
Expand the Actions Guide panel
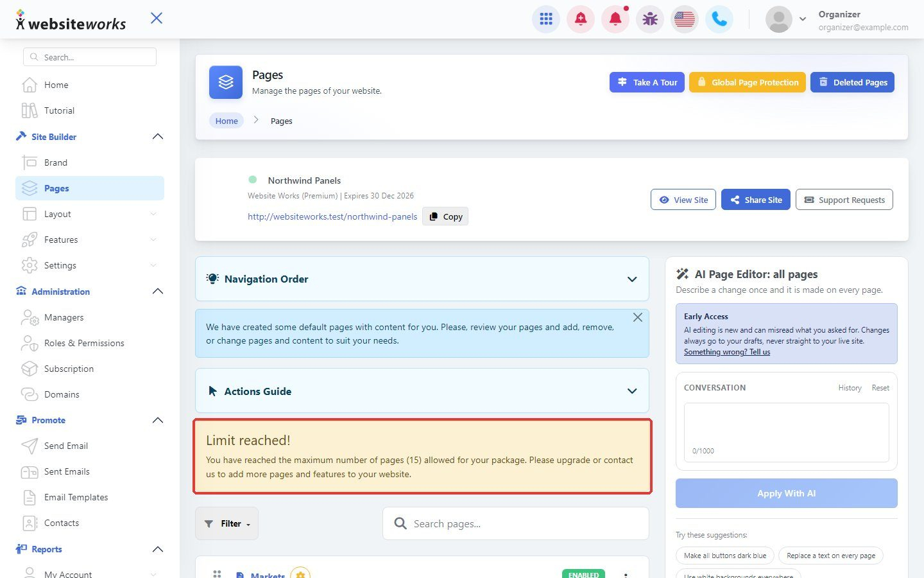tap(422, 391)
